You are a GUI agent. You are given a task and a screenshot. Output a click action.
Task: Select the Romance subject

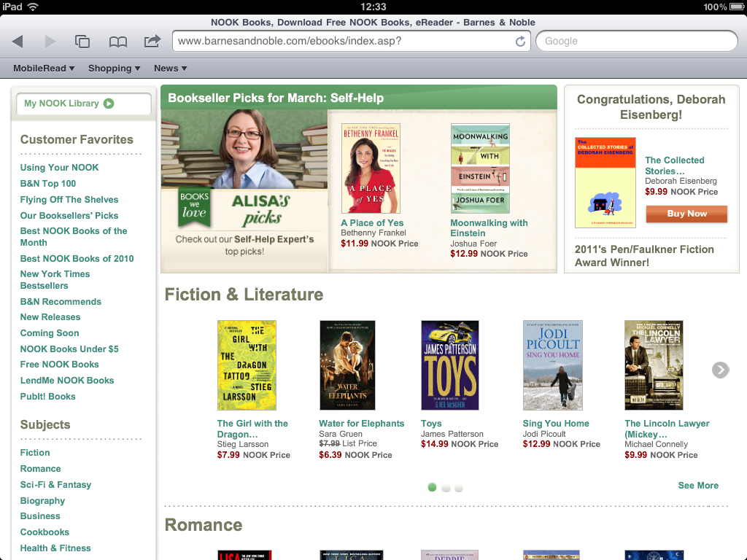(x=40, y=469)
